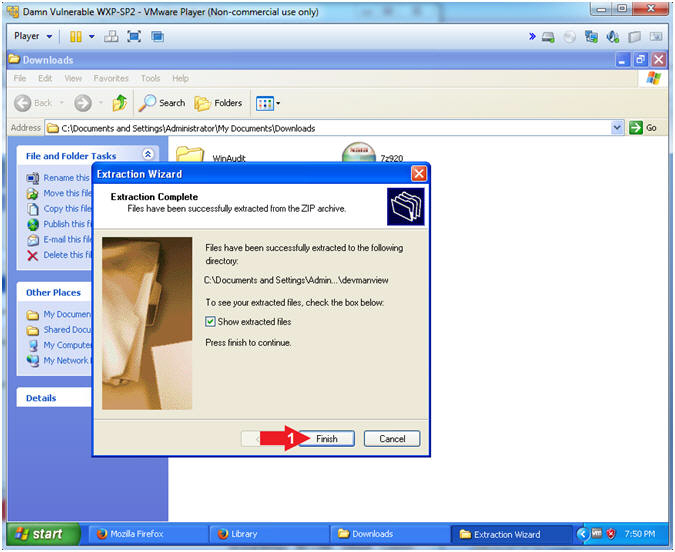Enter full screen mode in VMware
The image size is (675, 552).
134,37
